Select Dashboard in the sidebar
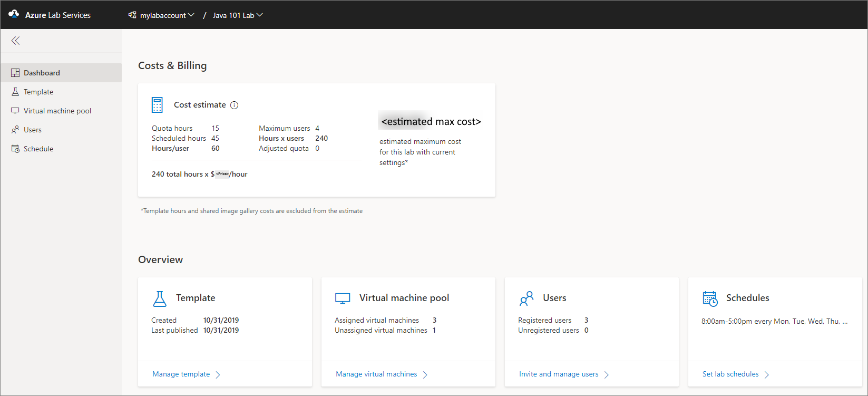 [x=42, y=73]
